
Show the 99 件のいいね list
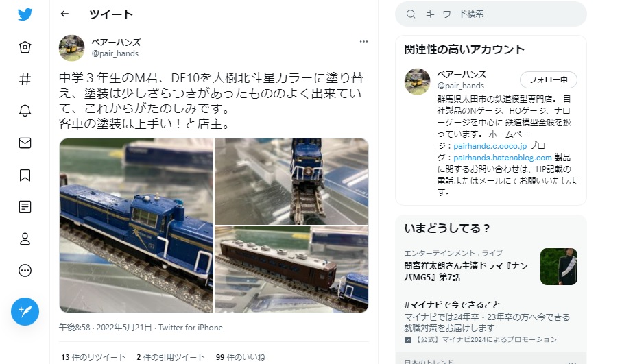(x=241, y=357)
